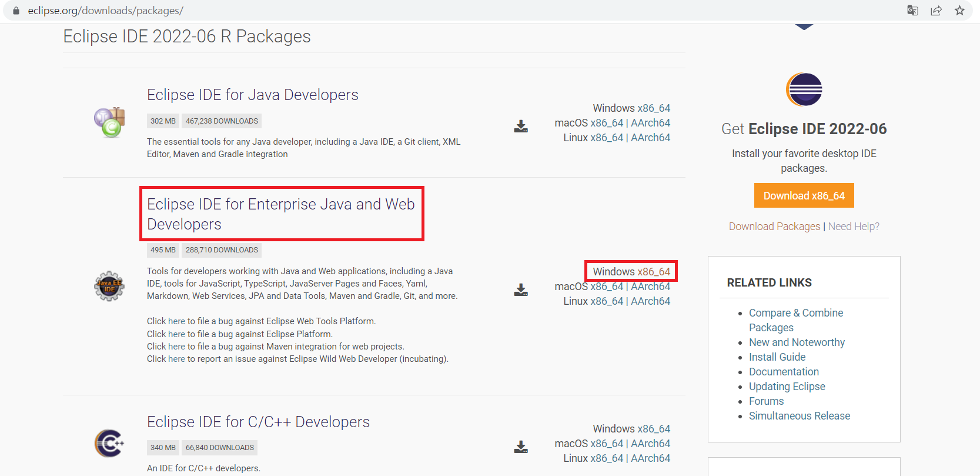Open the Documentation related link
Image resolution: width=980 pixels, height=476 pixels.
pyautogui.click(x=784, y=372)
